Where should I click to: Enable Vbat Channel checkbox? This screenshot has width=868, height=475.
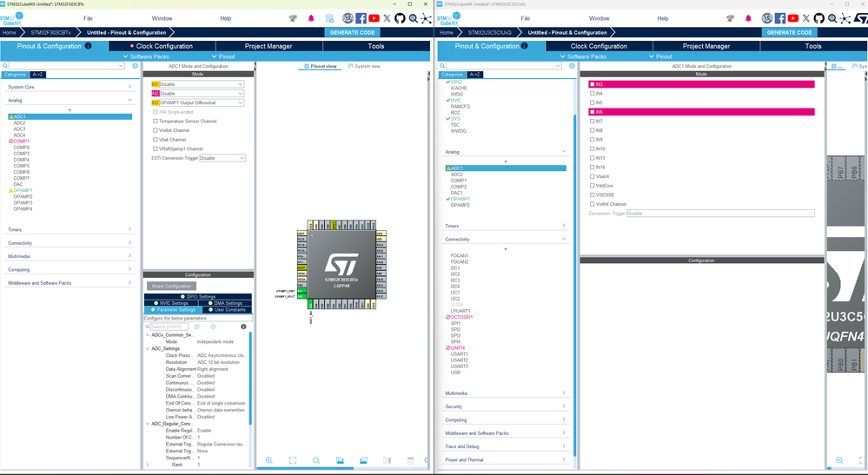point(156,139)
